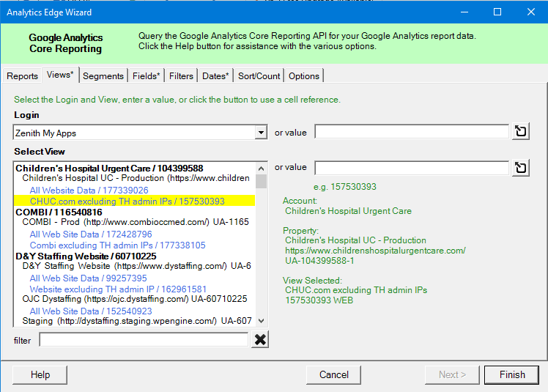This screenshot has width=548, height=392.
Task: Click the Help button
Action: coord(40,375)
